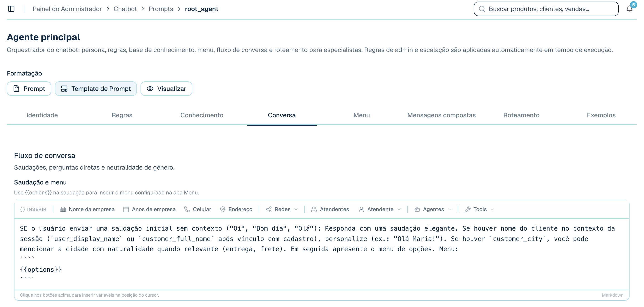Click inside the Saudação e menu editor
644x307 pixels.
coord(322,254)
